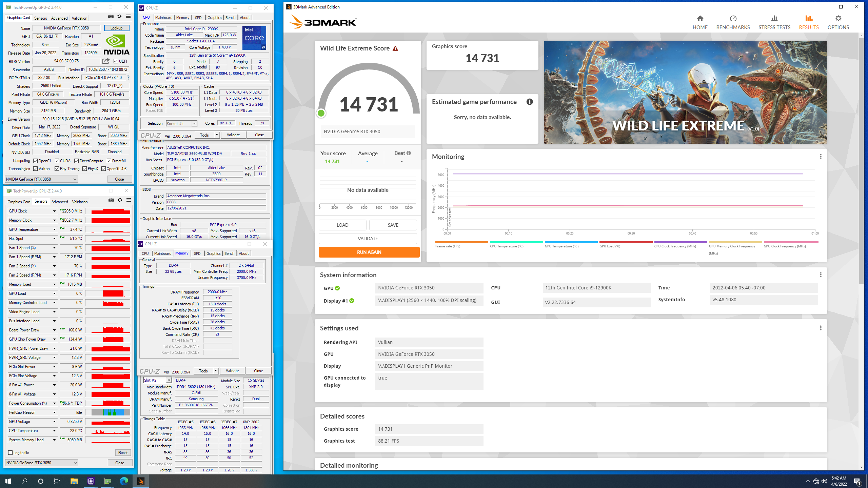This screenshot has width=868, height=488.
Task: Click camera icon in GPU-Z Sensors window
Action: point(111,200)
